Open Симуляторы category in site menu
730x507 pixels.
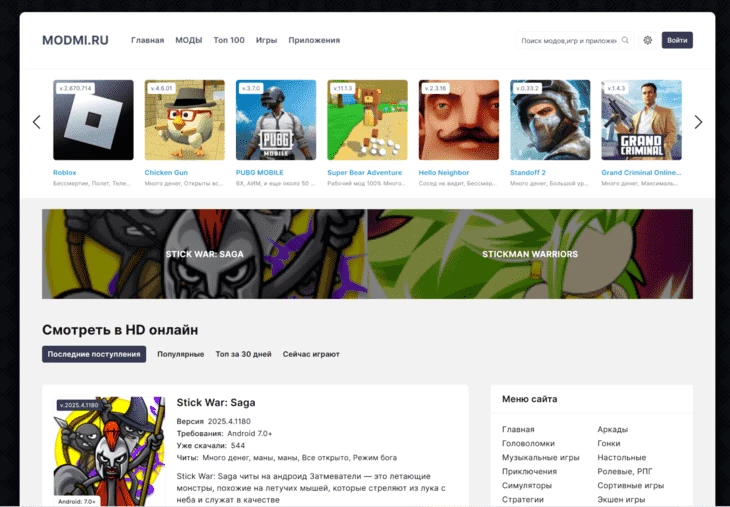[527, 485]
